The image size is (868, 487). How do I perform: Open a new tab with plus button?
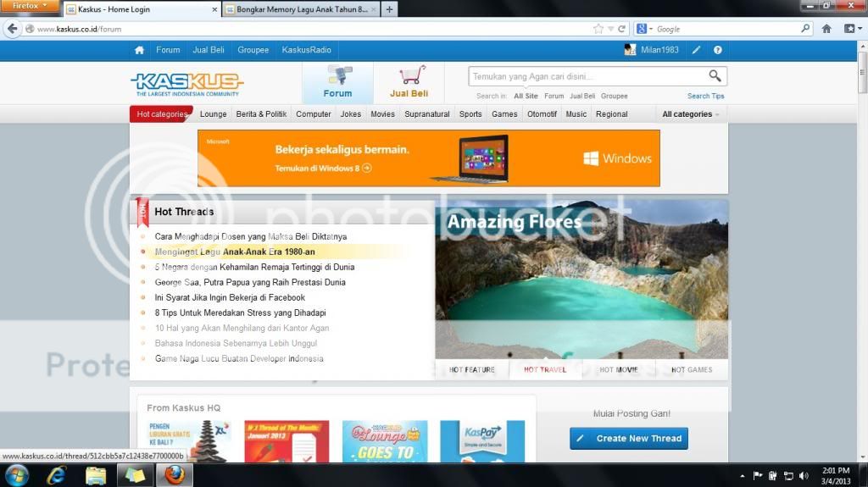(389, 8)
